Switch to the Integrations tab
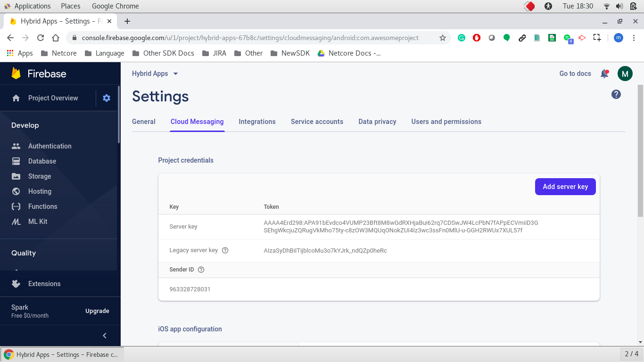644x362 pixels. pyautogui.click(x=257, y=122)
